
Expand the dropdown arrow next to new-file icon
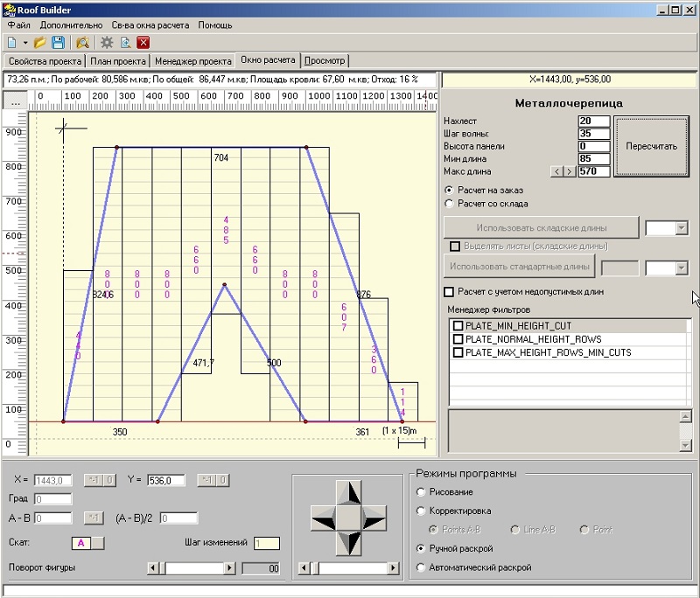tap(25, 42)
